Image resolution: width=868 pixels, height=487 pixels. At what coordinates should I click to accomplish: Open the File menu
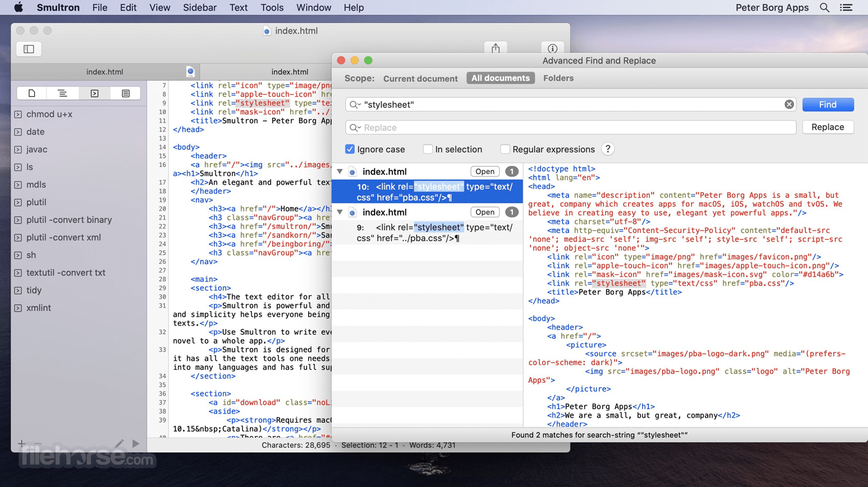click(x=99, y=7)
